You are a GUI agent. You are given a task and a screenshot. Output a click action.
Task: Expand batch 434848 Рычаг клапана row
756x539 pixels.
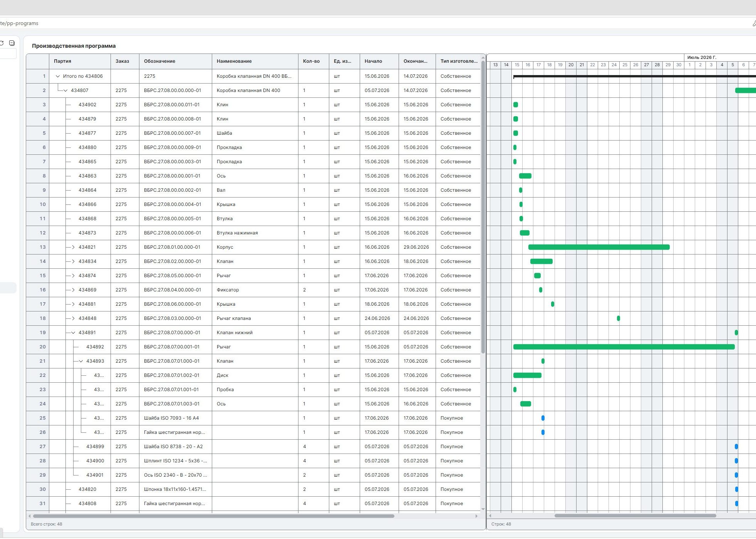(x=73, y=318)
